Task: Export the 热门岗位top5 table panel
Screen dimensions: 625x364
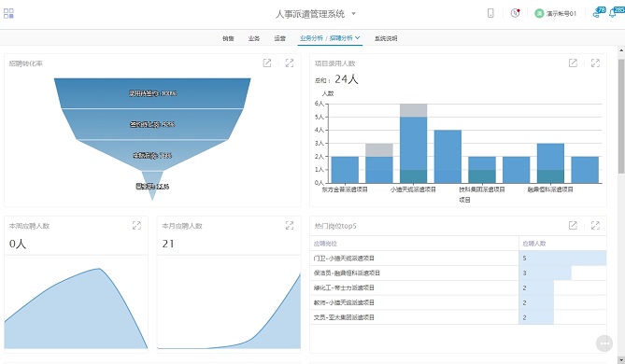Action: (x=573, y=226)
